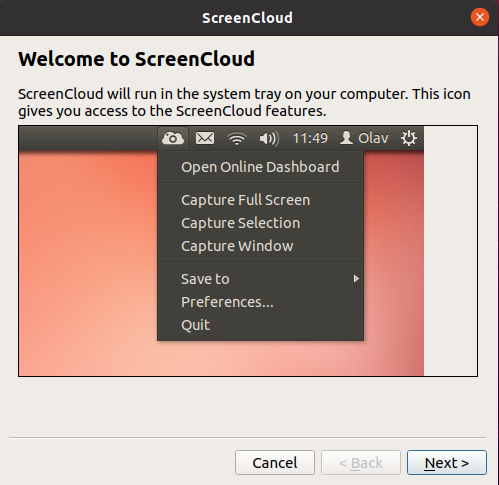Image resolution: width=499 pixels, height=485 pixels.
Task: Close the ScreenCloud window
Action: point(480,17)
